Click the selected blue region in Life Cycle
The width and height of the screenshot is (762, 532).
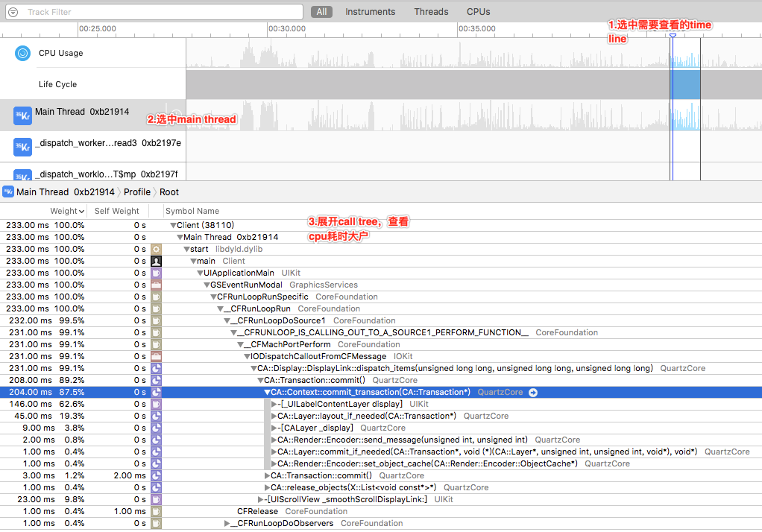686,84
